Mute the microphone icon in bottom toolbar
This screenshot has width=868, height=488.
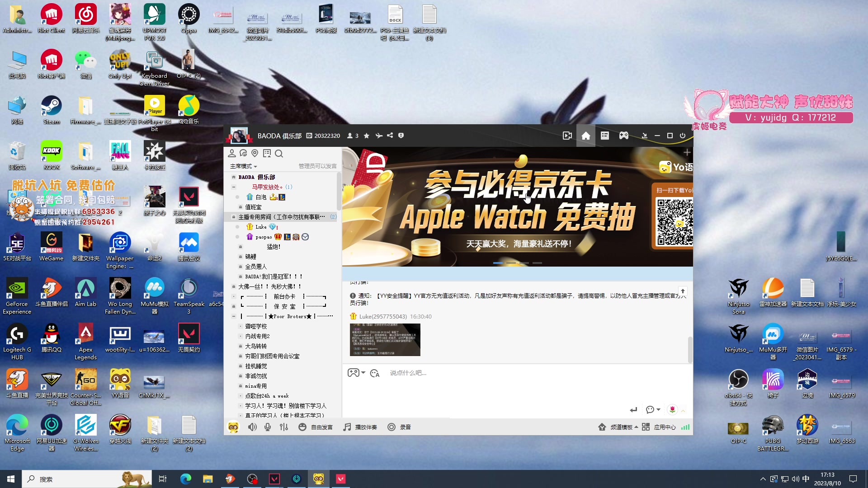(268, 427)
